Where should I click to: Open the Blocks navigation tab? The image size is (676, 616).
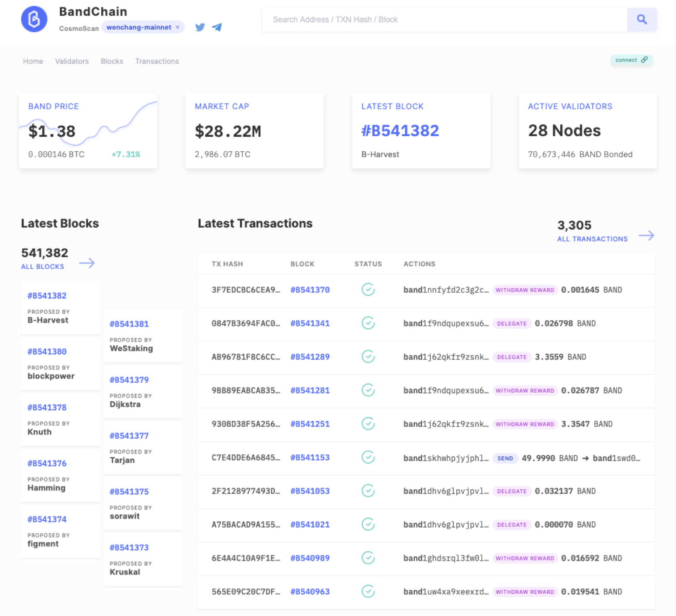[x=112, y=61]
